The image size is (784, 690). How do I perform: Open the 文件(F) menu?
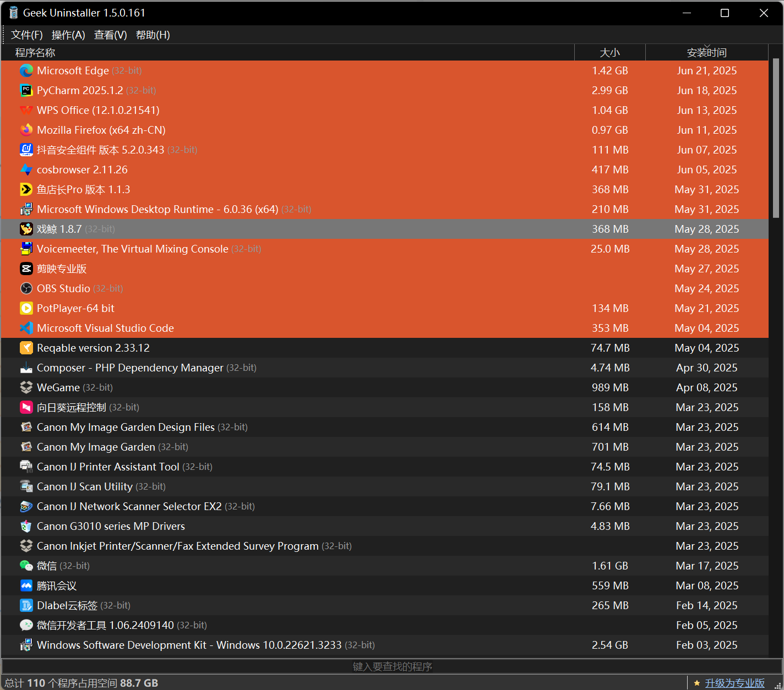27,35
